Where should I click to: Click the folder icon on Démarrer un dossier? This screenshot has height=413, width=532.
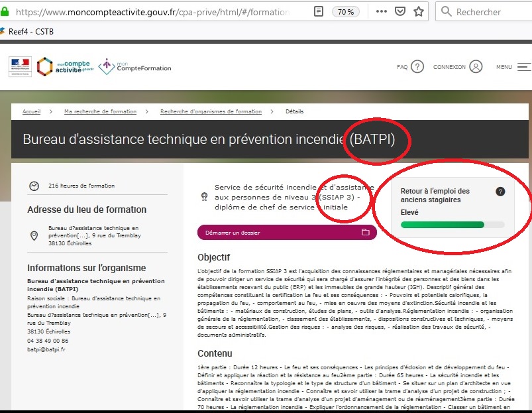366,232
